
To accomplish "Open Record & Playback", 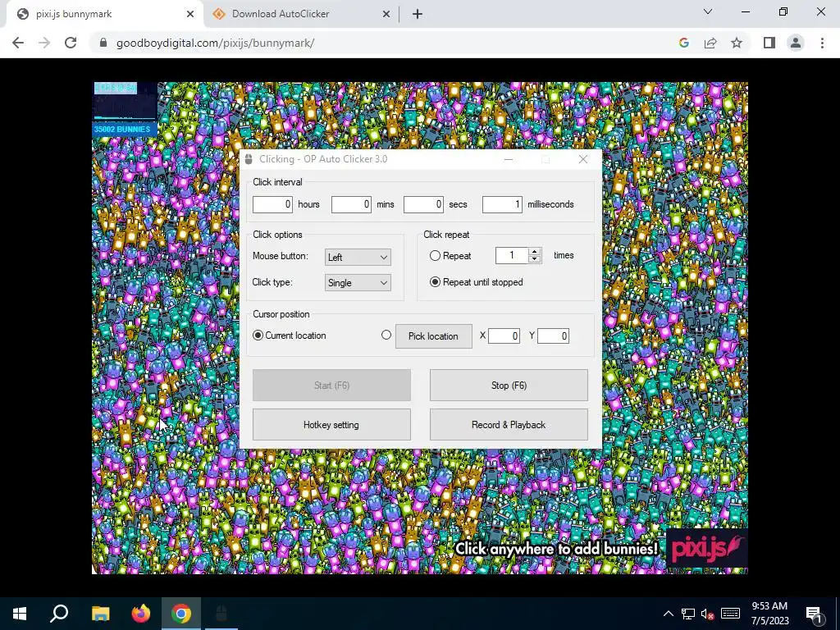I will tap(509, 425).
